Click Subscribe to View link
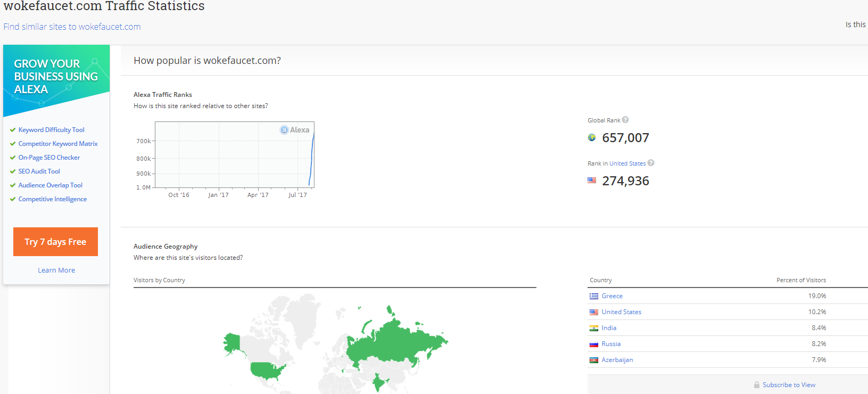 [789, 385]
